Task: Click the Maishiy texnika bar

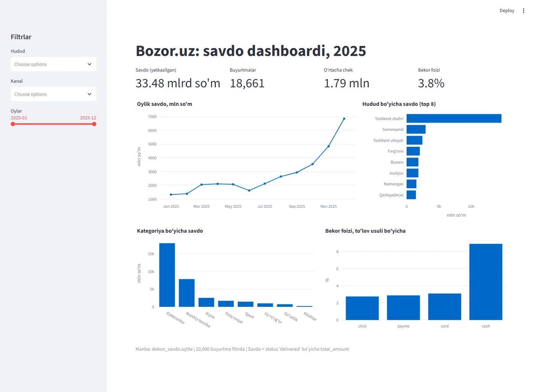Action: [186, 293]
